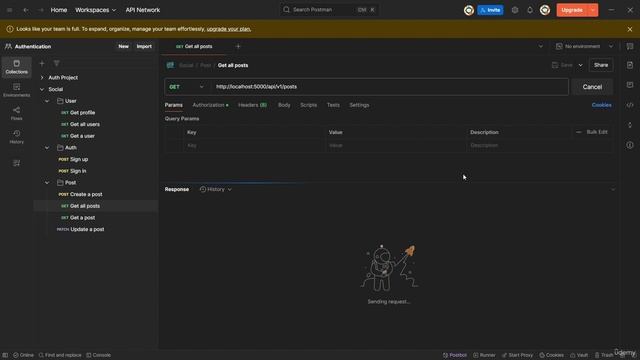Screen dimensions: 640x360
Task: Click Start Proxy in the status bar
Action: [x=517, y=355]
